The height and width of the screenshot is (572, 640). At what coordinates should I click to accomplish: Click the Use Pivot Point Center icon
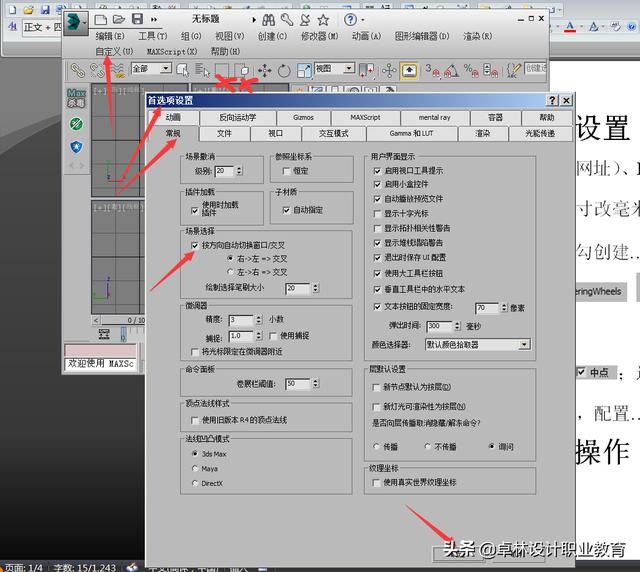[x=366, y=71]
